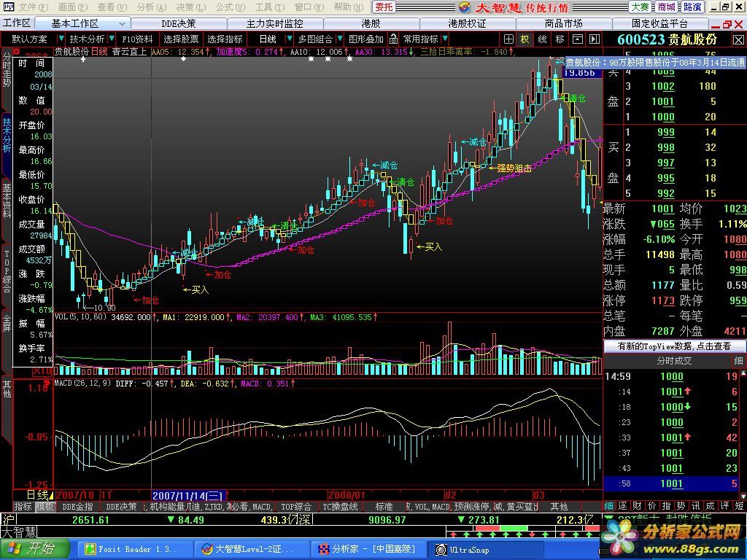
Task: Select the 基本资料 side tab
Action: (x=6, y=201)
